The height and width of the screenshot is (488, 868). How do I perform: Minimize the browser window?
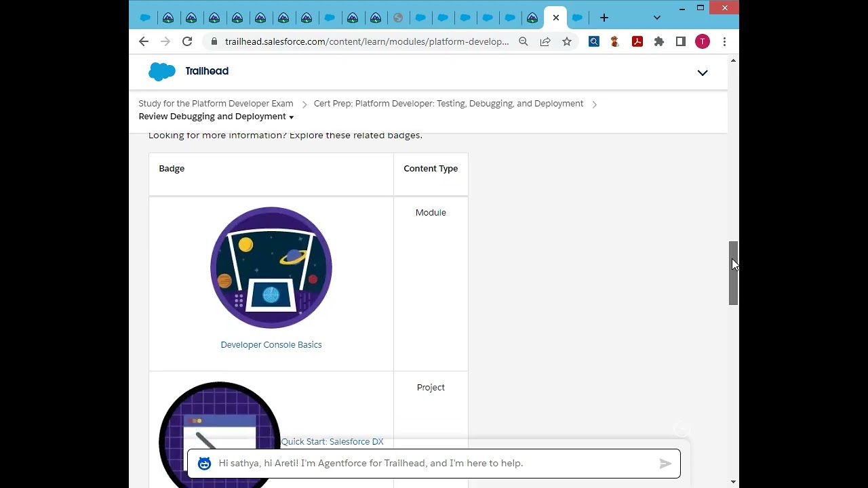(682, 8)
